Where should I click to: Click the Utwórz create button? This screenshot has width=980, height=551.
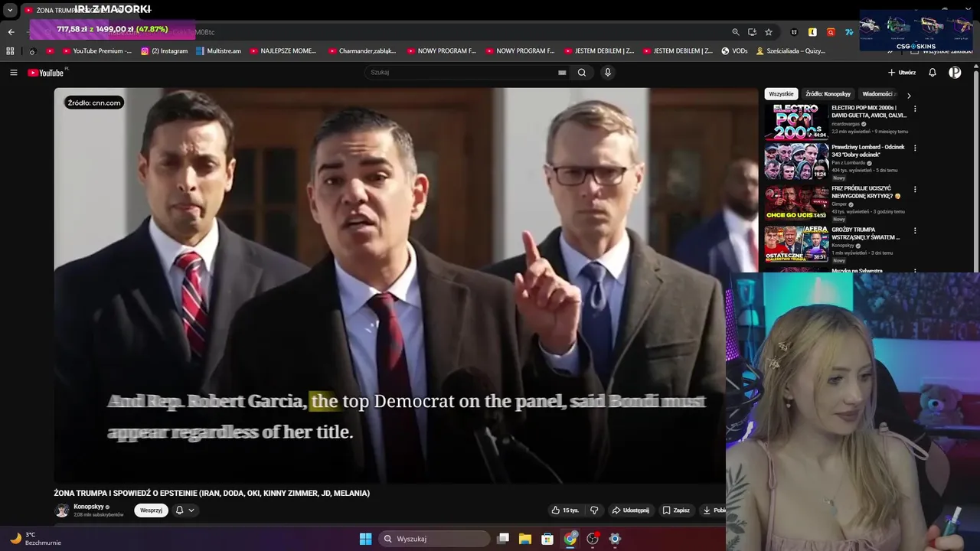click(901, 73)
